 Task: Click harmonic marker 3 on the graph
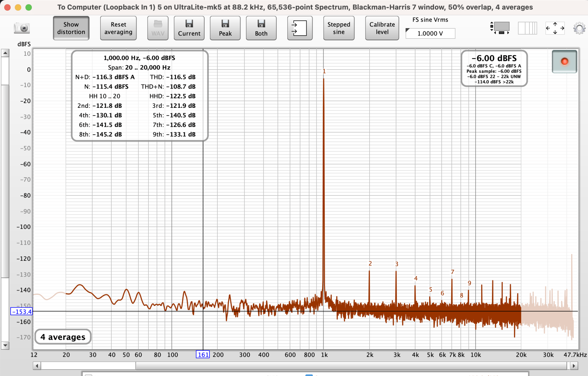point(396,264)
